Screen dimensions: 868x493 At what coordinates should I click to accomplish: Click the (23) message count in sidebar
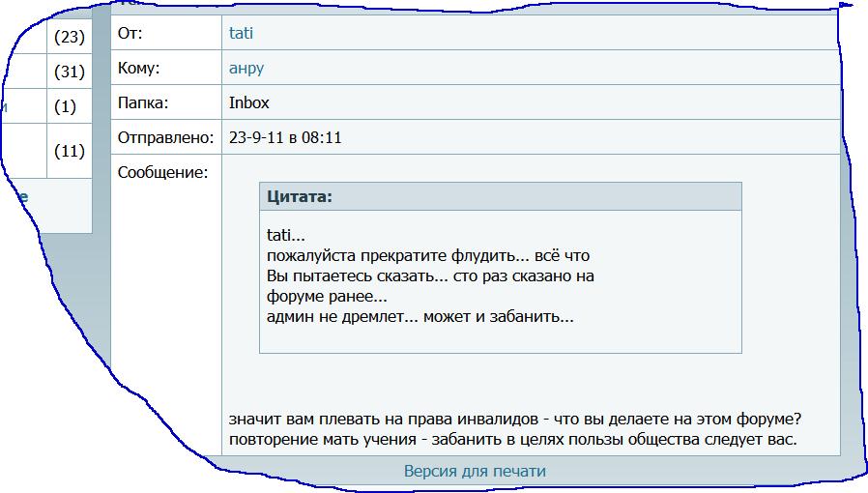[x=70, y=38]
